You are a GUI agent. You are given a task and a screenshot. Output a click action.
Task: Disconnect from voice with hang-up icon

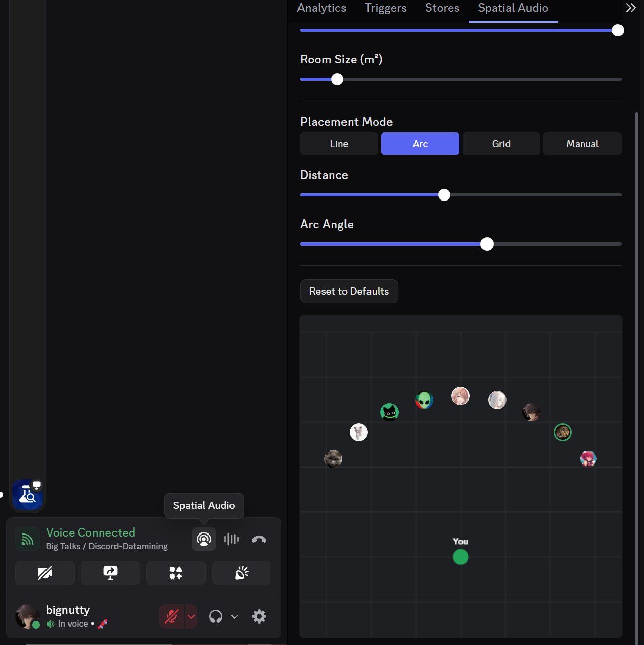[259, 539]
